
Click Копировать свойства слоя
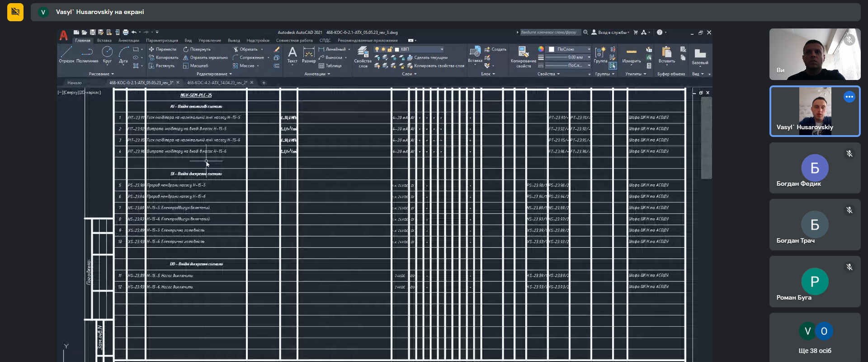point(436,66)
